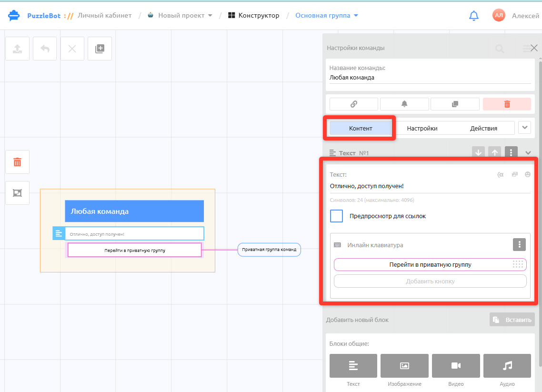
Task: Click the red delete command button
Action: [507, 104]
